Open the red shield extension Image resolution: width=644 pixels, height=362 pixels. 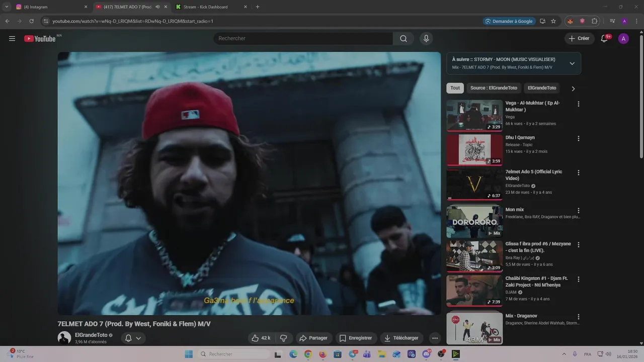tap(582, 21)
